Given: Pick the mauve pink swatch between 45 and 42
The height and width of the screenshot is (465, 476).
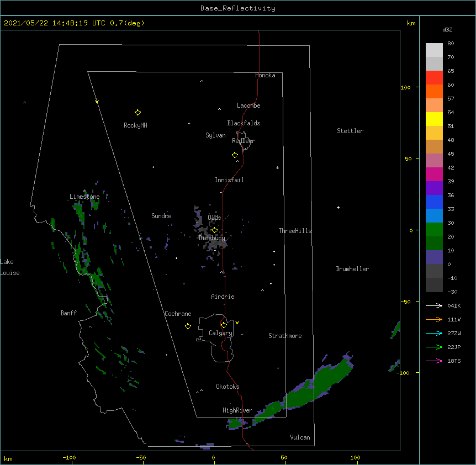Looking at the screenshot, I should coord(434,161).
